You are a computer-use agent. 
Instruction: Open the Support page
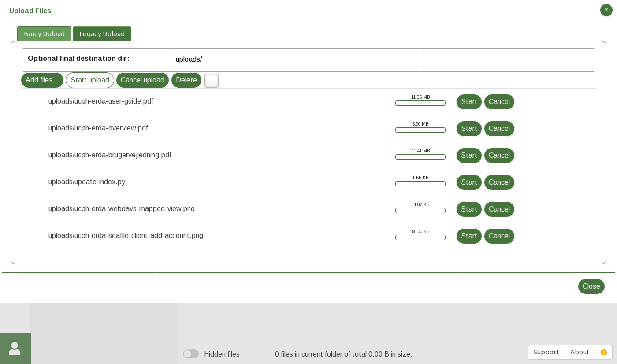pos(546,352)
